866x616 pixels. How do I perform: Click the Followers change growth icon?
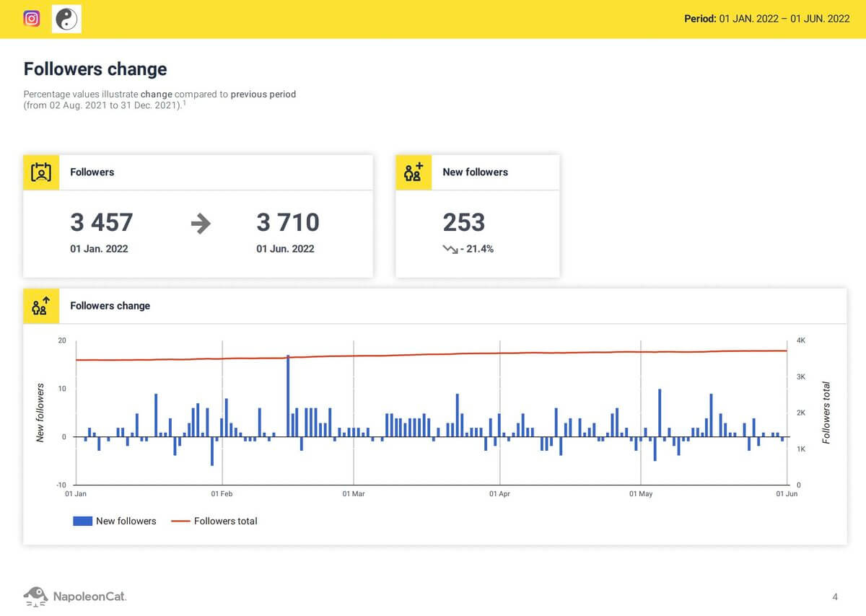pos(41,306)
